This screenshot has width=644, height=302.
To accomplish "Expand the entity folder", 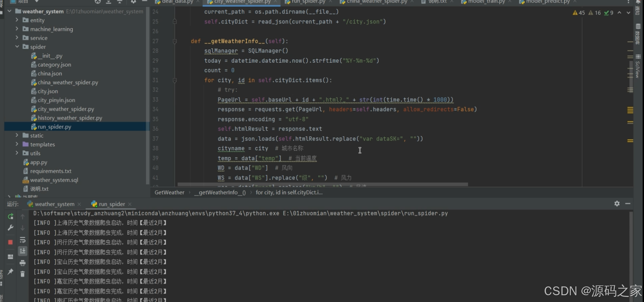I will click(x=17, y=20).
